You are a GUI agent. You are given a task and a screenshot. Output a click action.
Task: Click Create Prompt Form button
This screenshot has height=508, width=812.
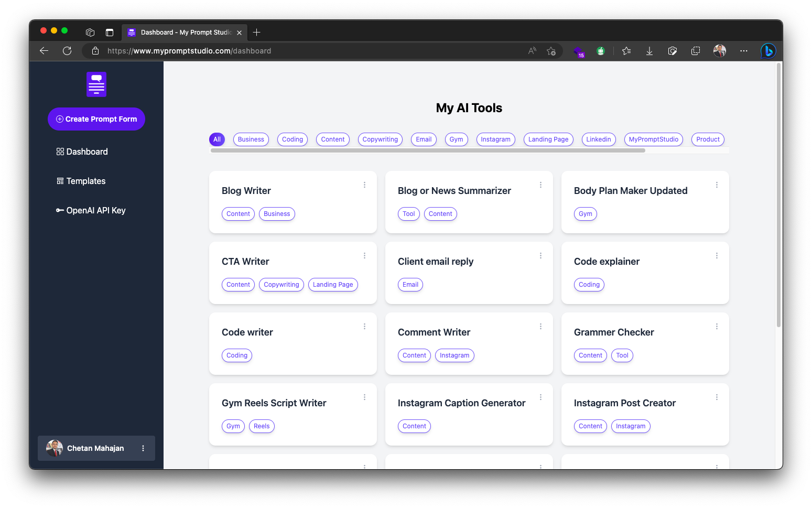click(x=96, y=119)
